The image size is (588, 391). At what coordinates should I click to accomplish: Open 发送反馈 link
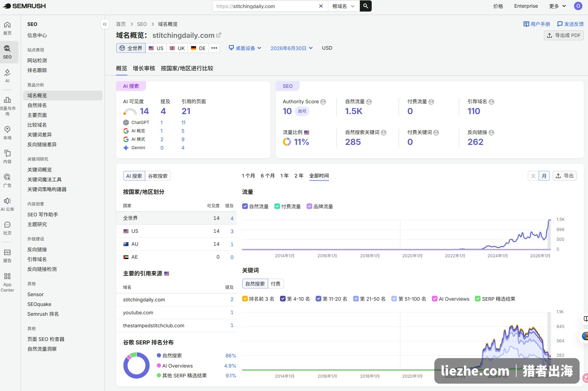tap(570, 24)
